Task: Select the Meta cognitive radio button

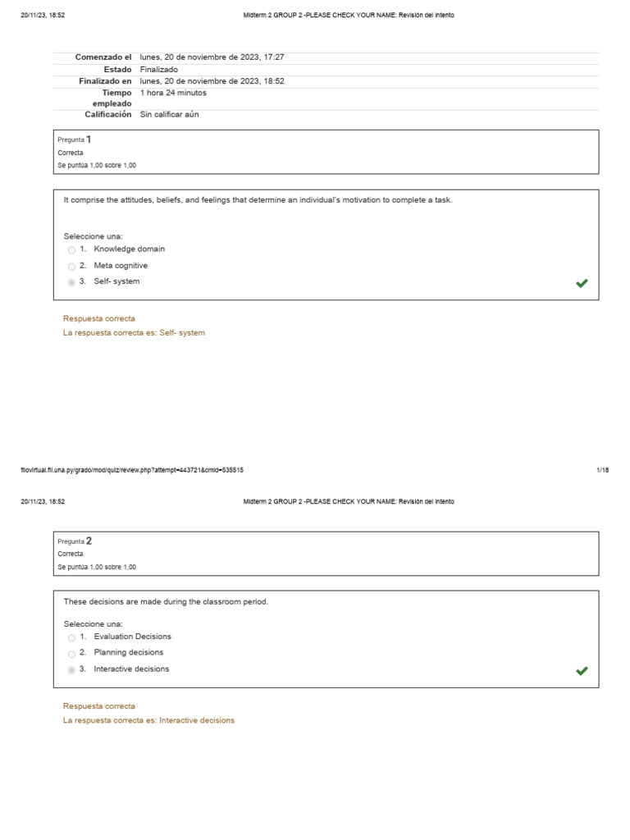Action: (x=72, y=267)
